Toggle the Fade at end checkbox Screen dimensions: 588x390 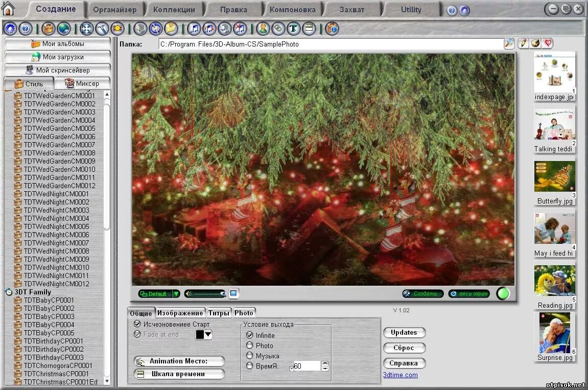pyautogui.click(x=137, y=334)
